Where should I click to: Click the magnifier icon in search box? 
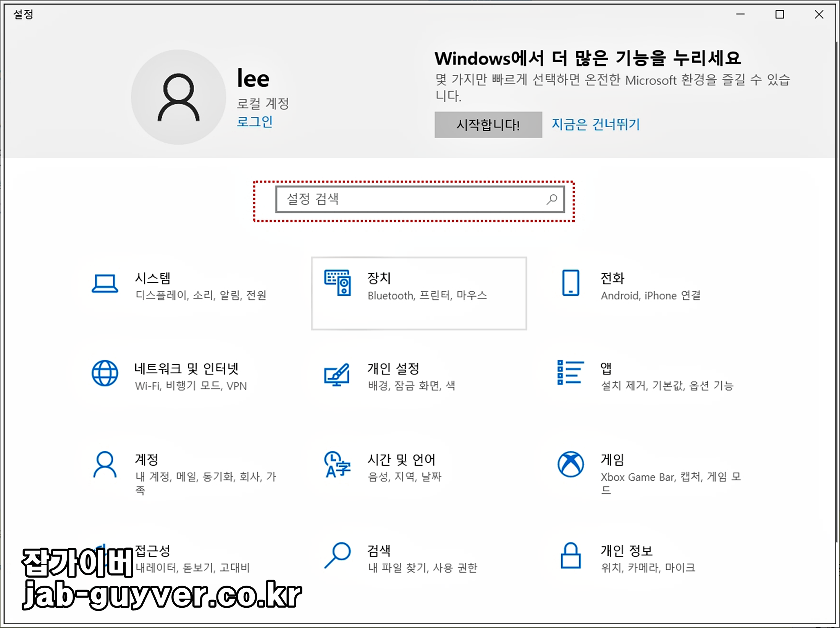coord(552,199)
